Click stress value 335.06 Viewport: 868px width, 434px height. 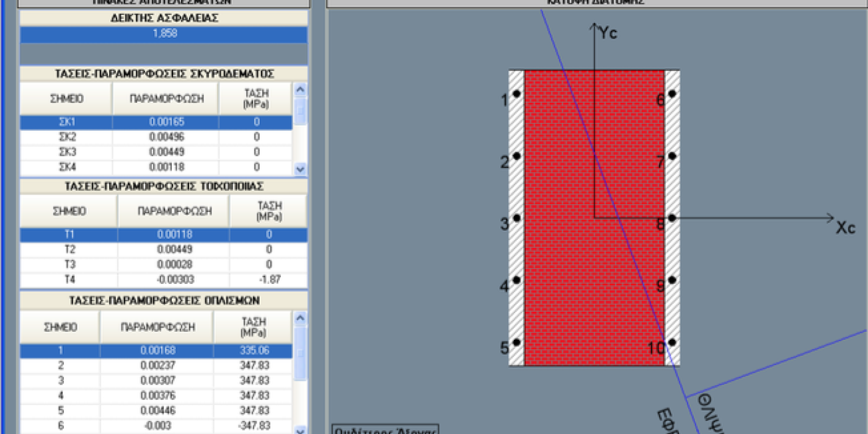(253, 351)
